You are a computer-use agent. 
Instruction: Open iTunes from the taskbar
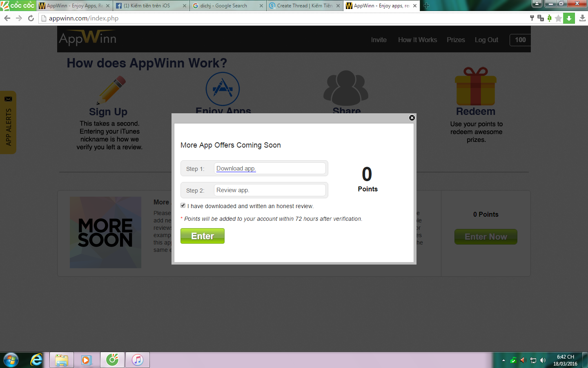pos(138,360)
